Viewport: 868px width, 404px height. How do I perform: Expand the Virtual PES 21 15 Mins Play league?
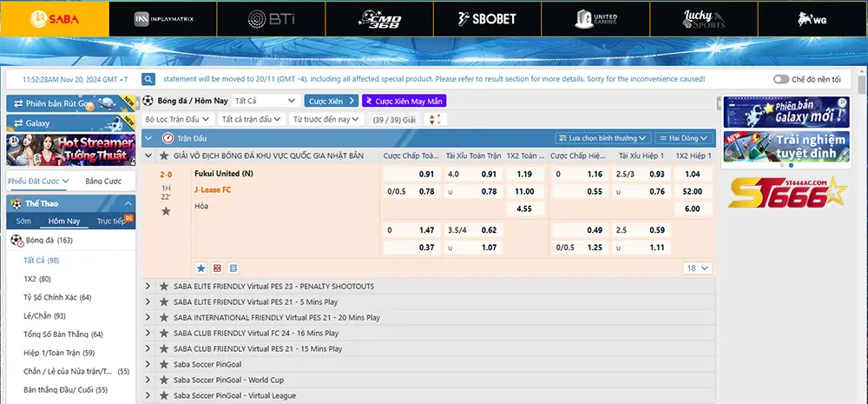[x=148, y=348]
